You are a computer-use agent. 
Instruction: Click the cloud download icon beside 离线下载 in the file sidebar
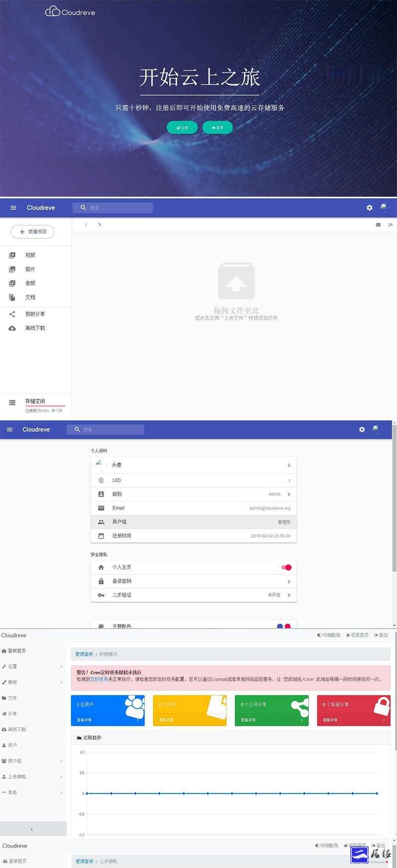click(x=12, y=328)
